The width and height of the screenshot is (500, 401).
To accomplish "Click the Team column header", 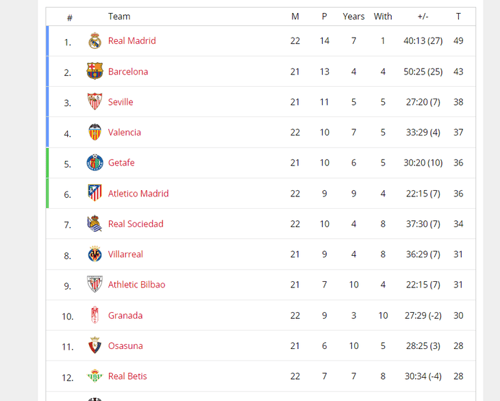I will click(119, 17).
